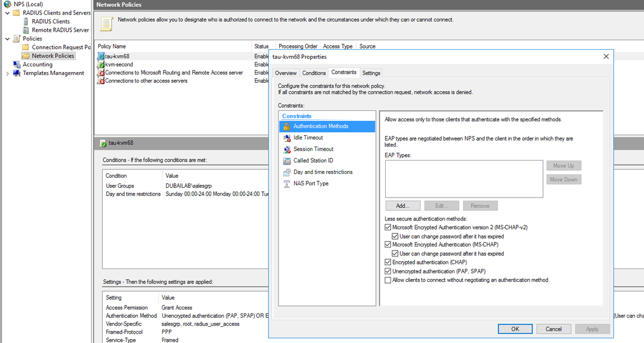Click the Idle Timeout constraint icon

point(286,138)
